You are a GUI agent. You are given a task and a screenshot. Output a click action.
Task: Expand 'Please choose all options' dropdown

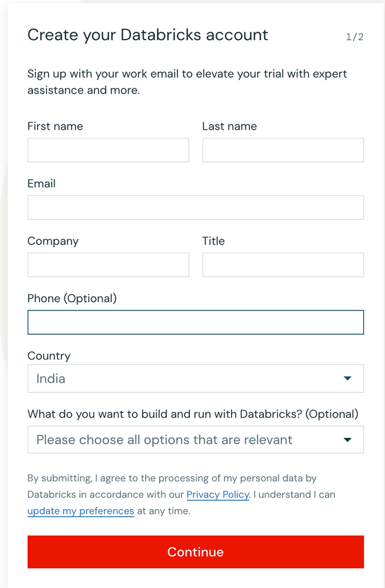(x=196, y=440)
